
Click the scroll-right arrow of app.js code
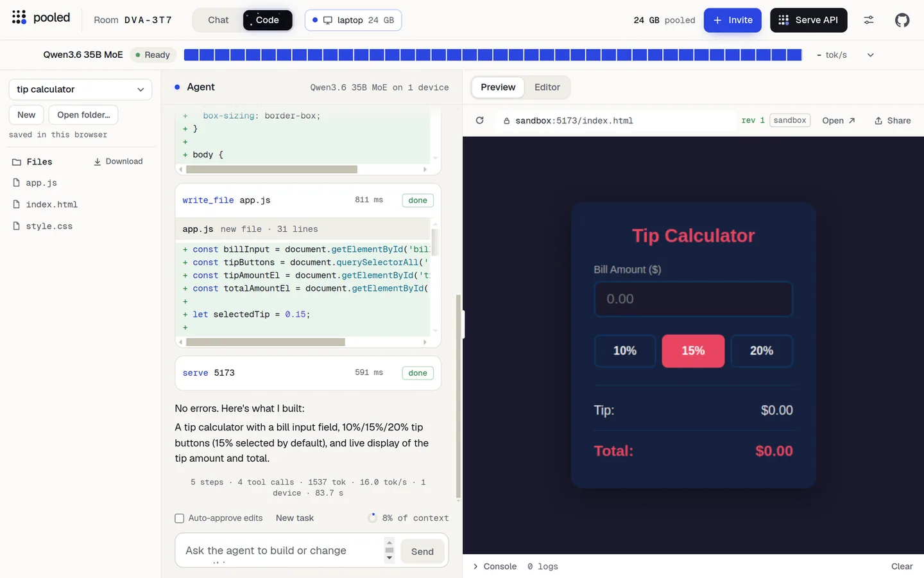tap(425, 342)
